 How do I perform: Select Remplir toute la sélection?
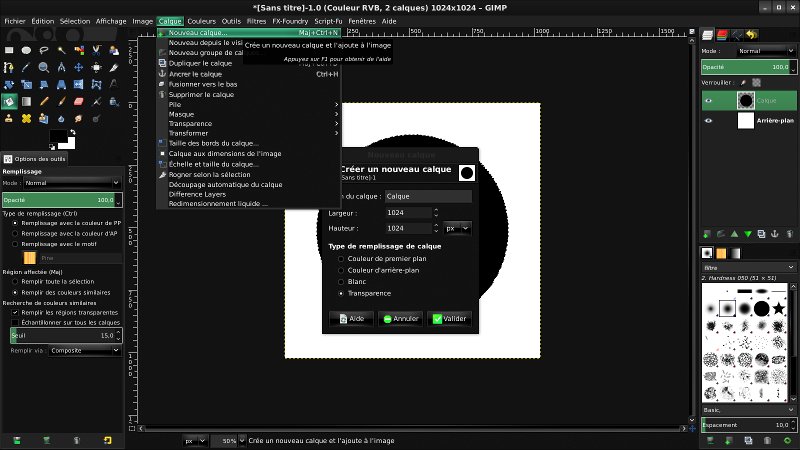pyautogui.click(x=53, y=282)
